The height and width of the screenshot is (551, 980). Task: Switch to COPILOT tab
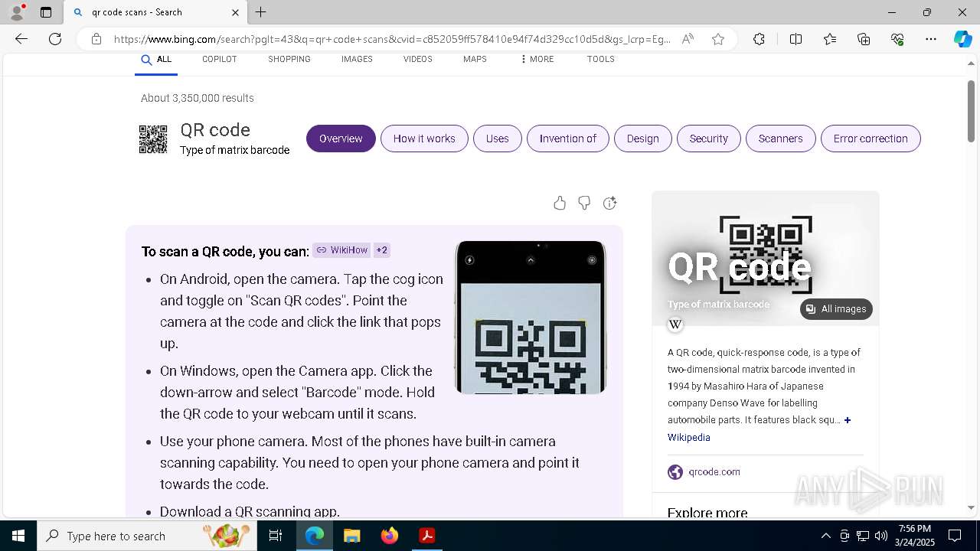(x=219, y=60)
